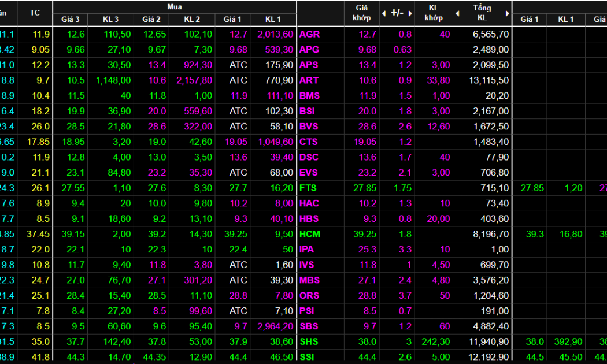Open the SBS stock symbol

tap(309, 326)
